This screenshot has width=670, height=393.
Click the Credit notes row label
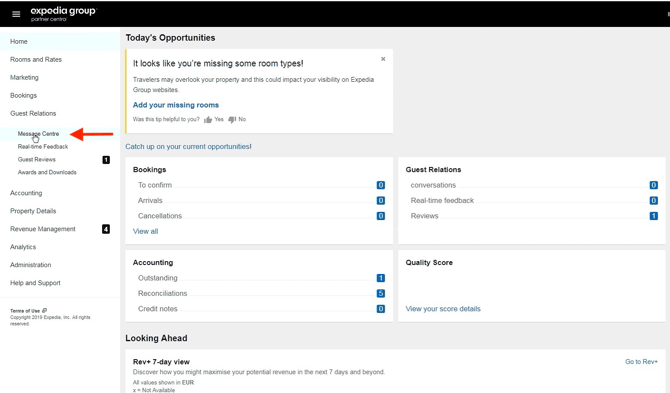157,309
